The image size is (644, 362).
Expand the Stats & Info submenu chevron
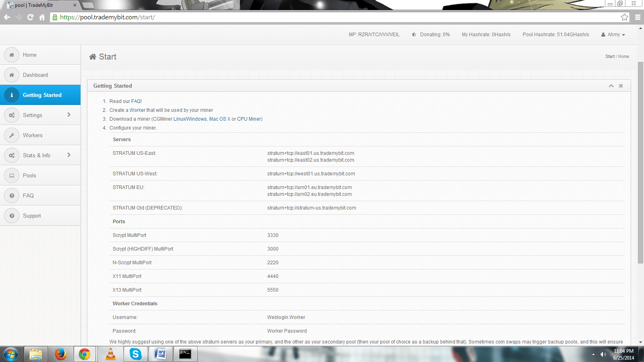(69, 155)
